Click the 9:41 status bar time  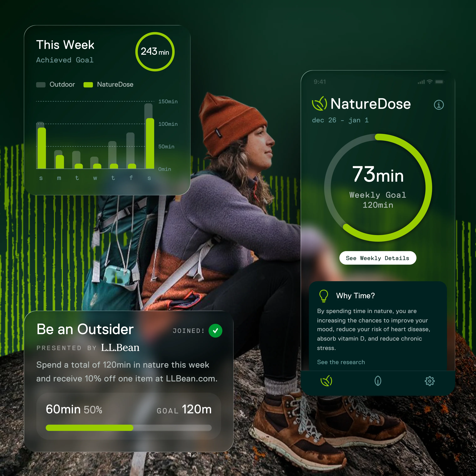[x=320, y=82]
